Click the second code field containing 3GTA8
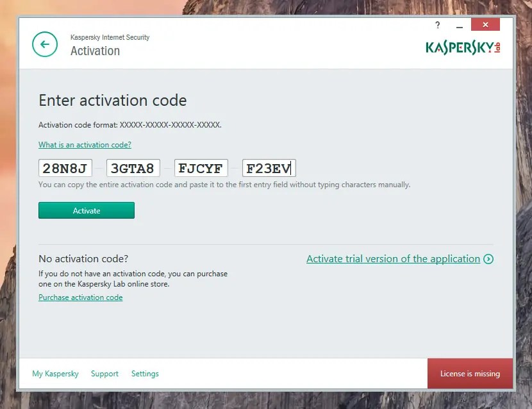Viewport: 532px width, 409px height. (133, 168)
